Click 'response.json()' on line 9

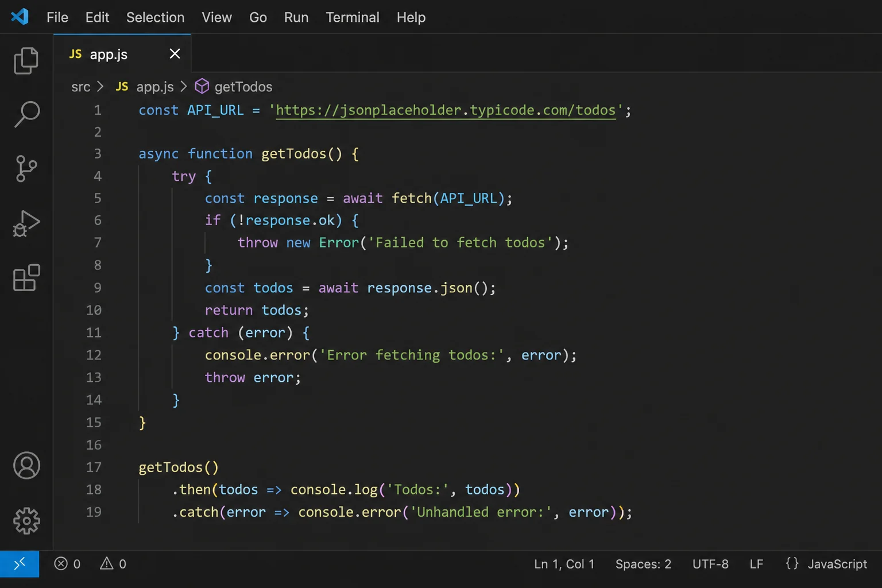427,288
